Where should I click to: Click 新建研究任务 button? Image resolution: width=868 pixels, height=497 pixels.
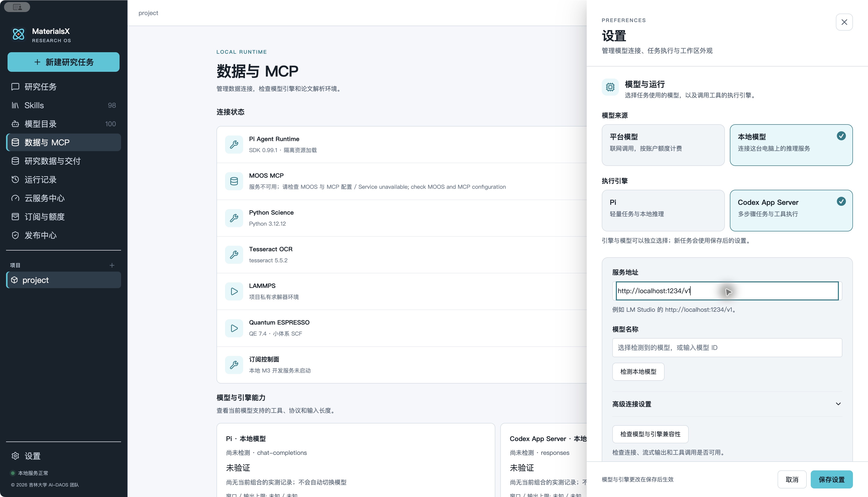tap(64, 62)
